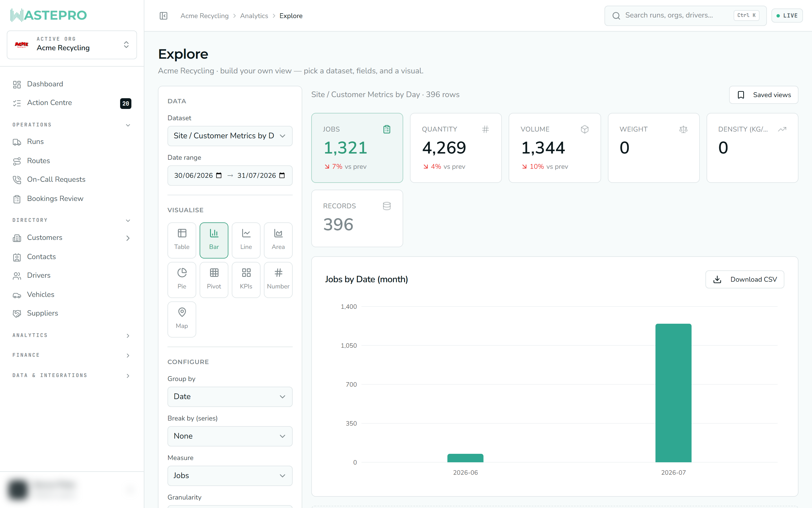Screen dimensions: 812x508
Task: Go to Customers in the directory
Action: pyautogui.click(x=45, y=238)
